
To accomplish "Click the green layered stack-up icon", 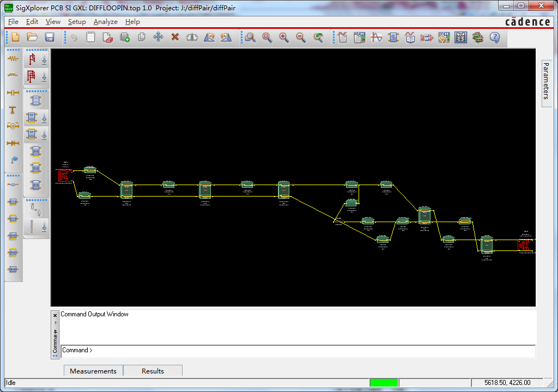I will pyautogui.click(x=478, y=38).
